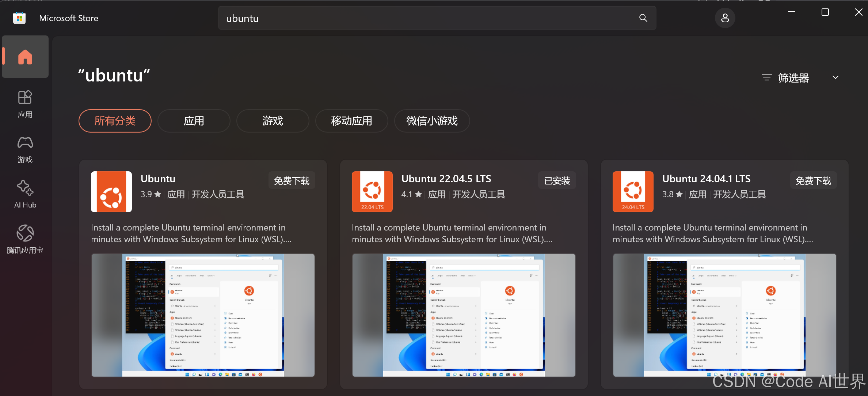Viewport: 868px width, 396px height.
Task: Filter results by 移动应用
Action: pyautogui.click(x=351, y=121)
